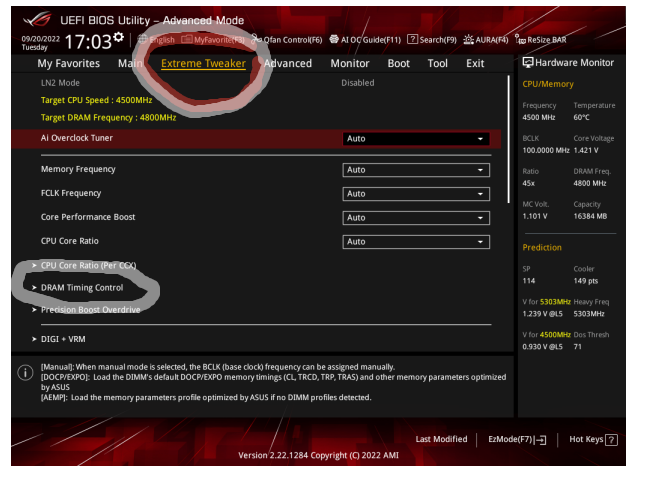The width and height of the screenshot is (656, 480).
Task: Click the 100.0000 MHz BCLK value
Action: [546, 150]
